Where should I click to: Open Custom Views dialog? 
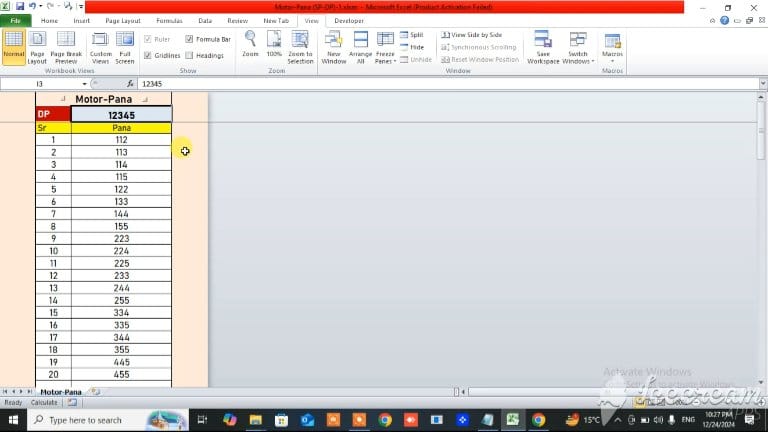100,47
